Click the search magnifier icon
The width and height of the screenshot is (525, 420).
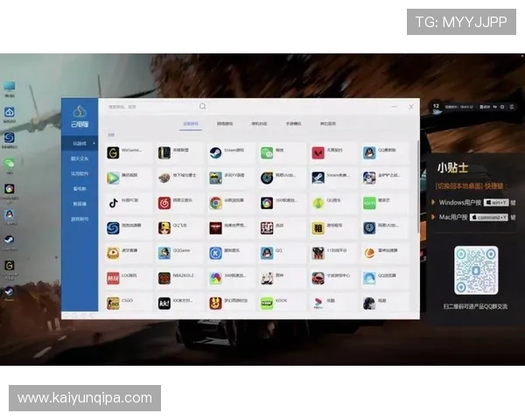[203, 107]
